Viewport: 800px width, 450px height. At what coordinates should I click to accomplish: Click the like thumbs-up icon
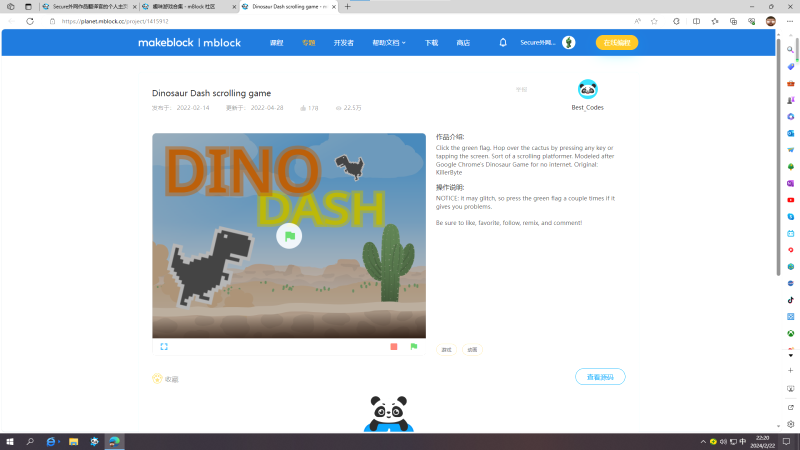pyautogui.click(x=303, y=108)
